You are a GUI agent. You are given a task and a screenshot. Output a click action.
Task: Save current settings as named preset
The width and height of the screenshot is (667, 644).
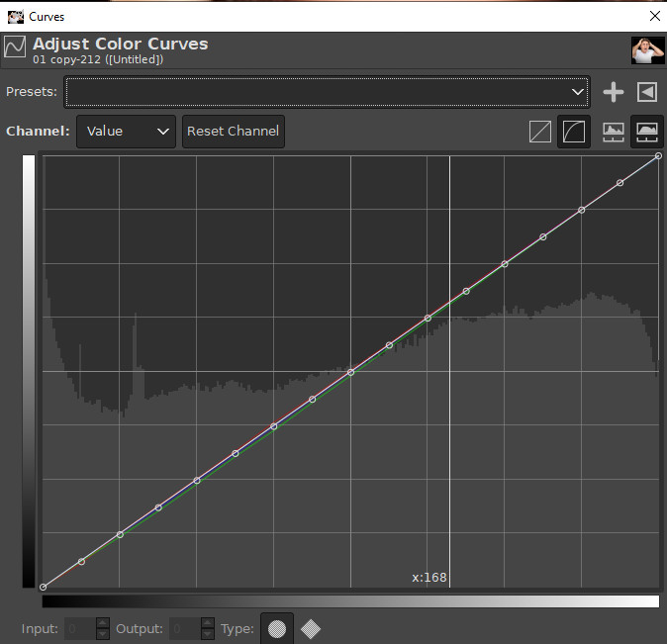(x=613, y=92)
